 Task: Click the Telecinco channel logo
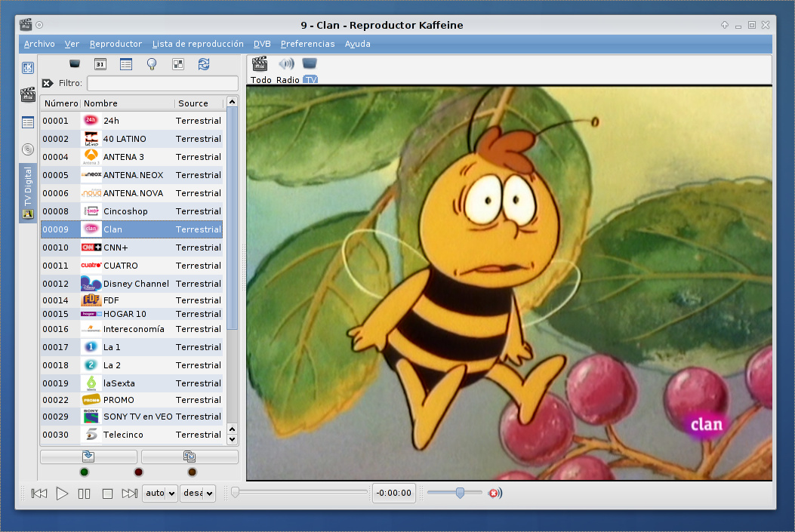tap(91, 434)
